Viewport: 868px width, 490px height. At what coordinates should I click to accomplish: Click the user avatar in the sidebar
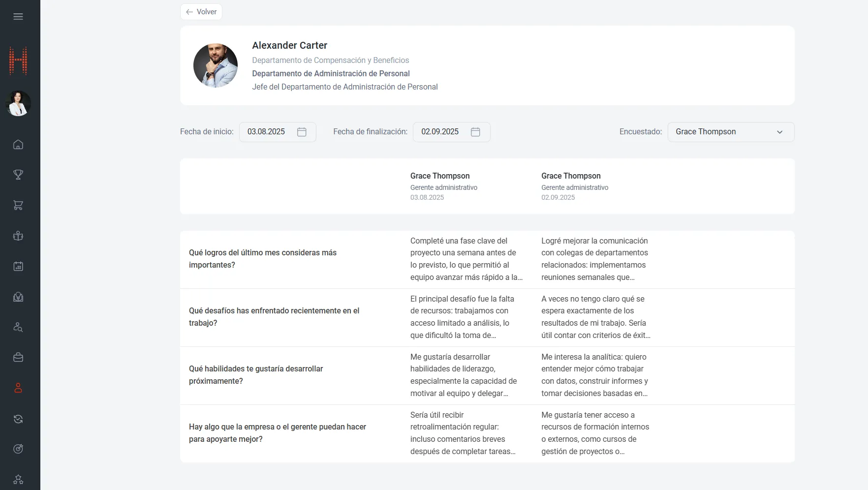(18, 104)
